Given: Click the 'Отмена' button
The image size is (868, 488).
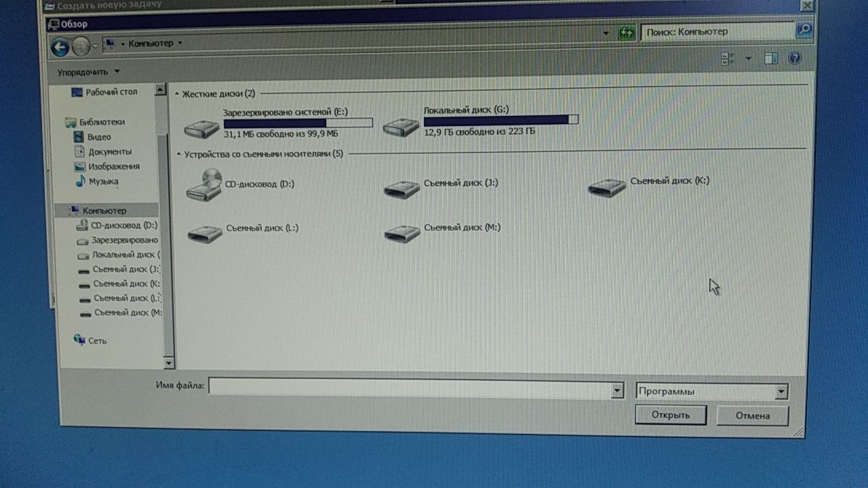Looking at the screenshot, I should (x=753, y=415).
